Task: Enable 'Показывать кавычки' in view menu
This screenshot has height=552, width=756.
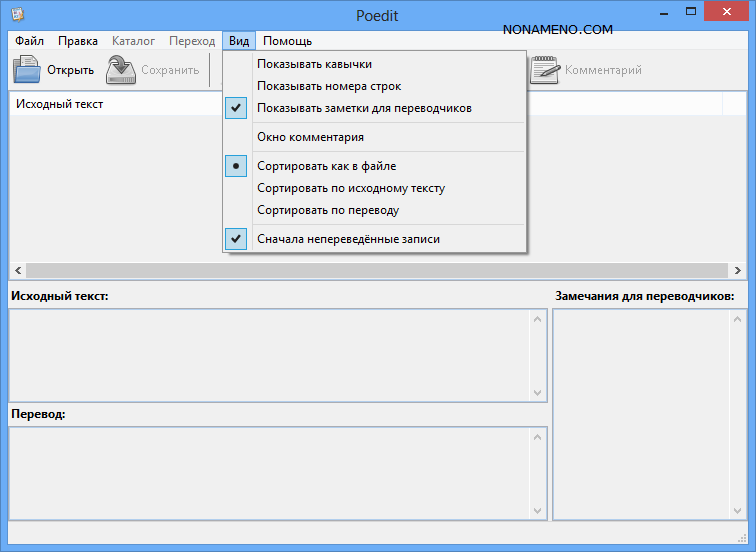Action: (x=313, y=64)
